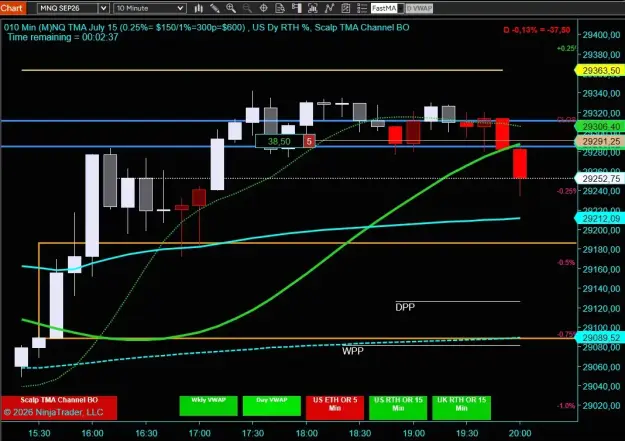Toggle the D VWAP indicator button
625x441 pixels.
pos(419,8)
